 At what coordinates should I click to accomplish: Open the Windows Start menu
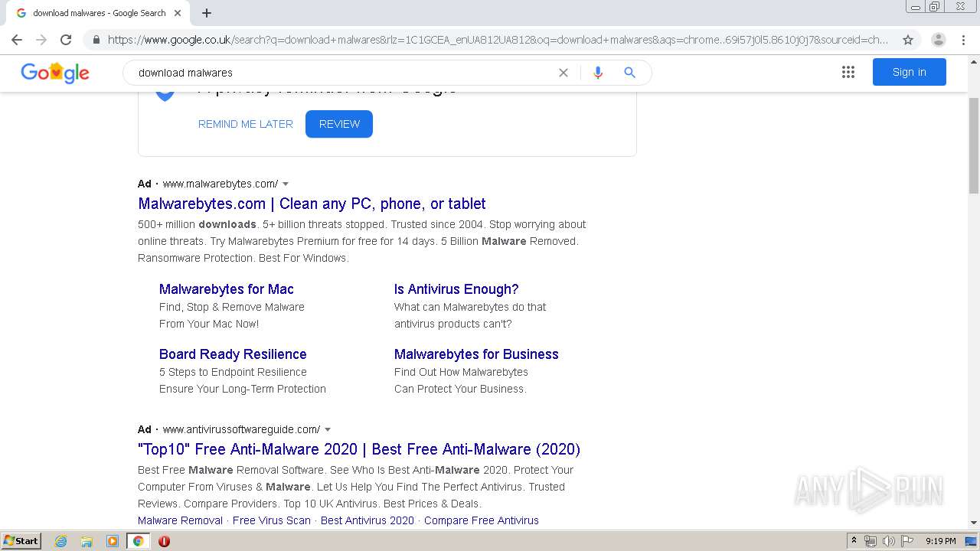[21, 540]
